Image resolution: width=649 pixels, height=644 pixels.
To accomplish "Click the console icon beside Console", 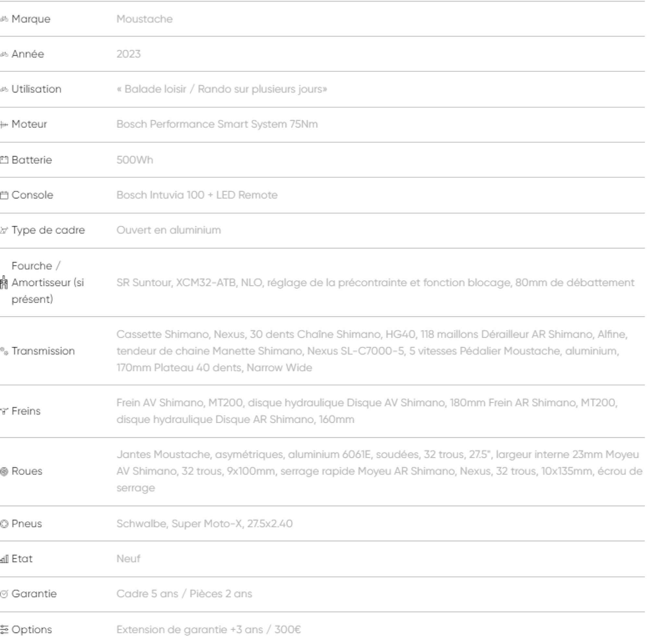I will click(x=4, y=196).
